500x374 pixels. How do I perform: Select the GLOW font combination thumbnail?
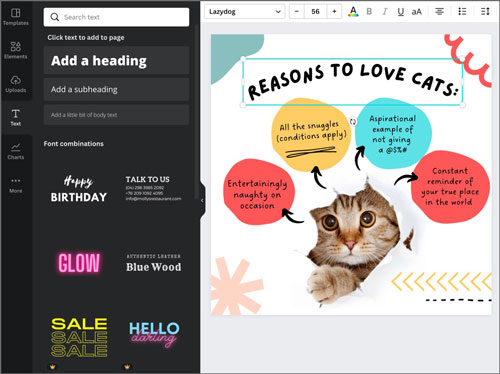point(79,263)
